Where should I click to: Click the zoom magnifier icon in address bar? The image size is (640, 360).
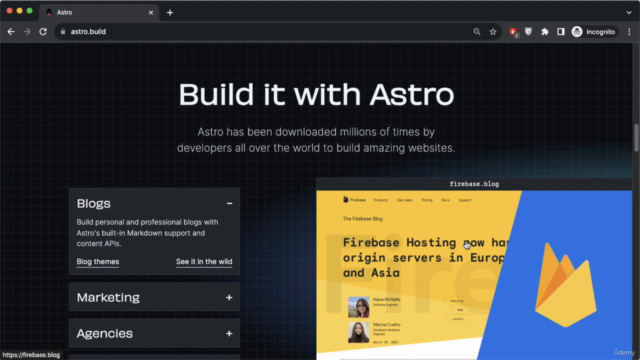tap(477, 31)
